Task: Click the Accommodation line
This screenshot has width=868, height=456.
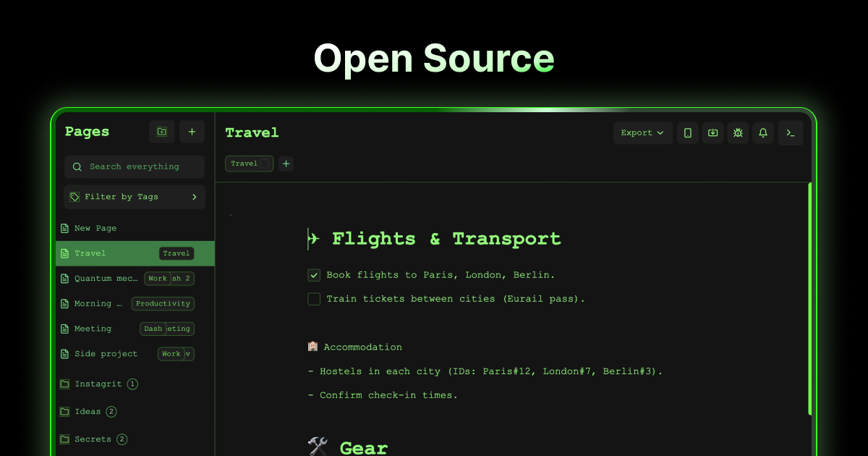Action: pyautogui.click(x=362, y=347)
